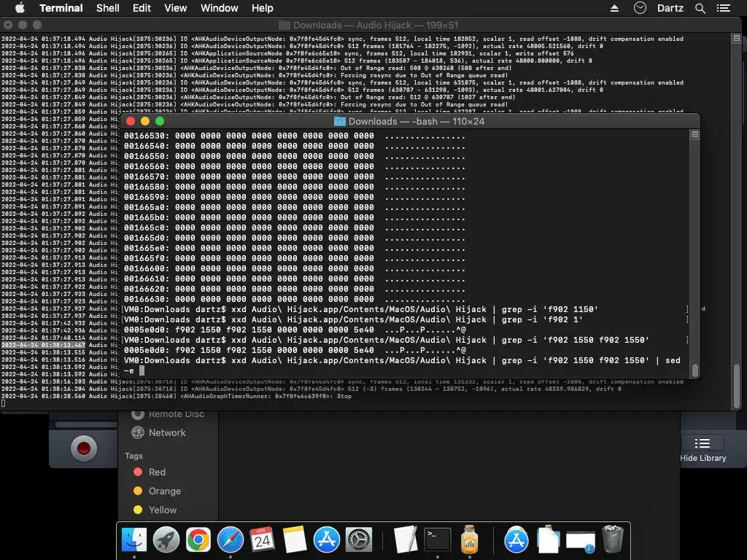The width and height of the screenshot is (747, 560).
Task: Open the Window menu
Action: [219, 8]
